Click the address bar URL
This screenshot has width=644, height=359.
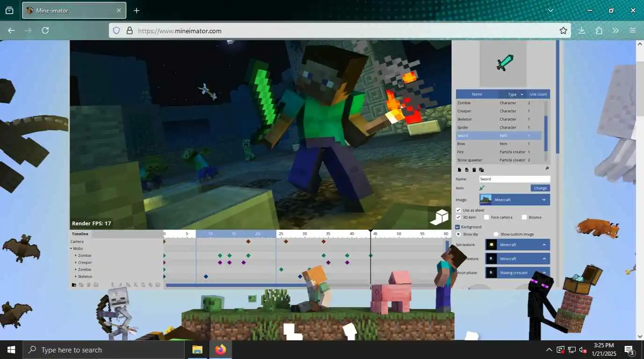point(180,31)
